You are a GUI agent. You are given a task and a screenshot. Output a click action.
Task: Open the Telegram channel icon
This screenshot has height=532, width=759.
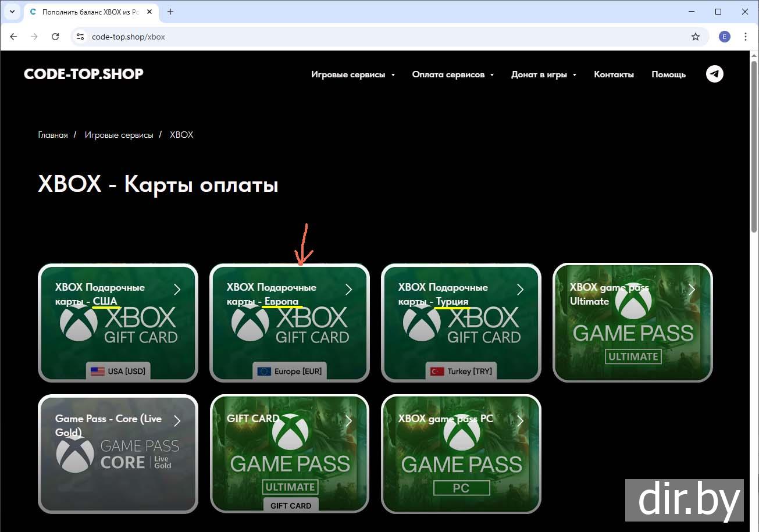[715, 74]
